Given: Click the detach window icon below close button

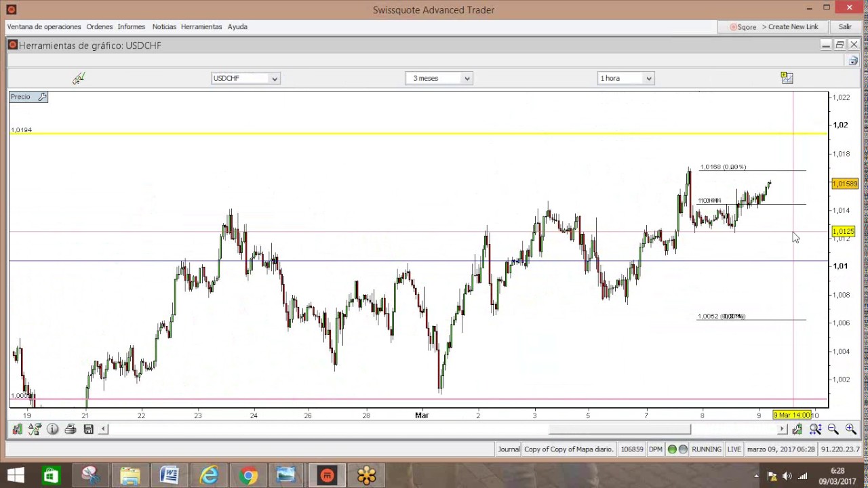Looking at the screenshot, I should [x=853, y=61].
